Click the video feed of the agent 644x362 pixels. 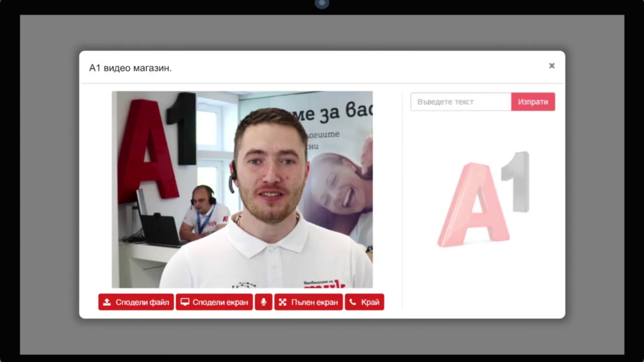pyautogui.click(x=242, y=190)
